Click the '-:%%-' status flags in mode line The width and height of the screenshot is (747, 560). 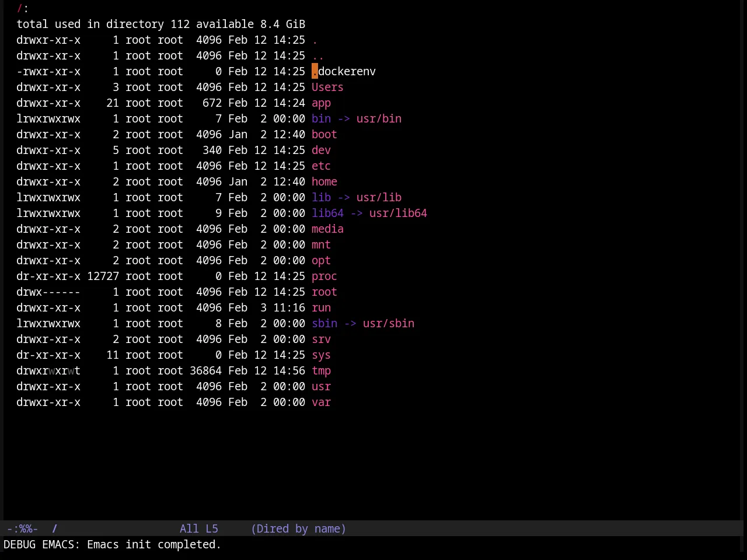click(23, 528)
